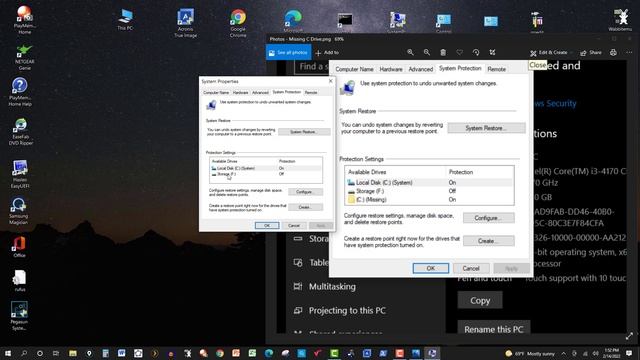Select Samsung Magician desktop icon
This screenshot has width=640, height=360.
pos(18,211)
